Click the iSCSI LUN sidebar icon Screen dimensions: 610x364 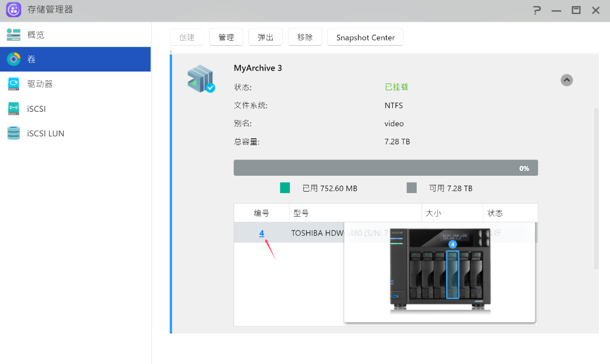click(13, 133)
